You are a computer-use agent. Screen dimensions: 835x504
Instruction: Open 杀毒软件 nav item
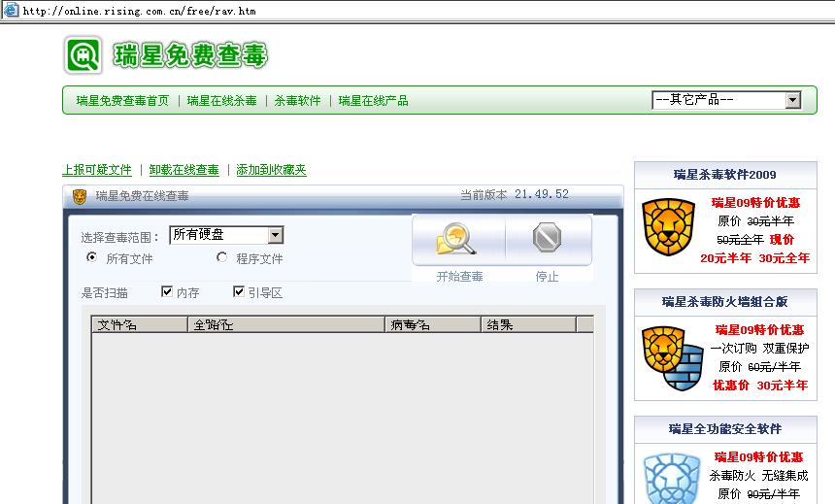pyautogui.click(x=298, y=101)
